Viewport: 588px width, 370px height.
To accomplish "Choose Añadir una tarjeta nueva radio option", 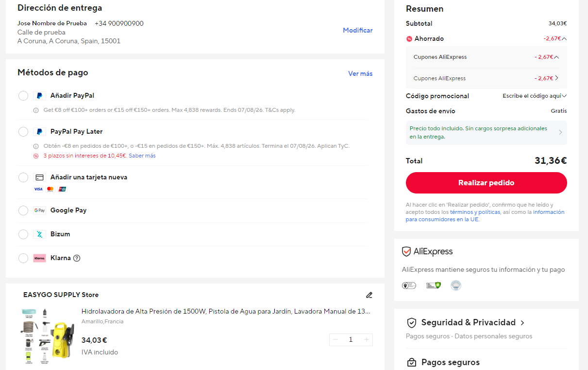I will pos(23,177).
